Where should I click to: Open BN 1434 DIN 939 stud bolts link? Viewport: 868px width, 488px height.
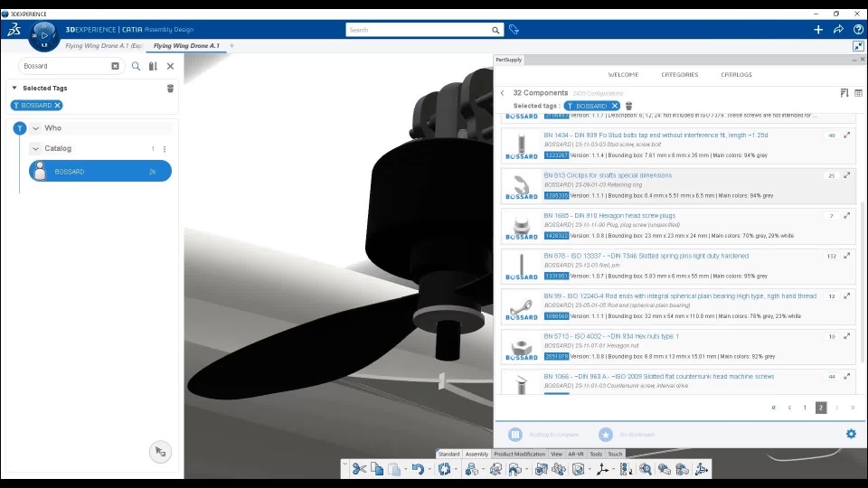[656, 135]
